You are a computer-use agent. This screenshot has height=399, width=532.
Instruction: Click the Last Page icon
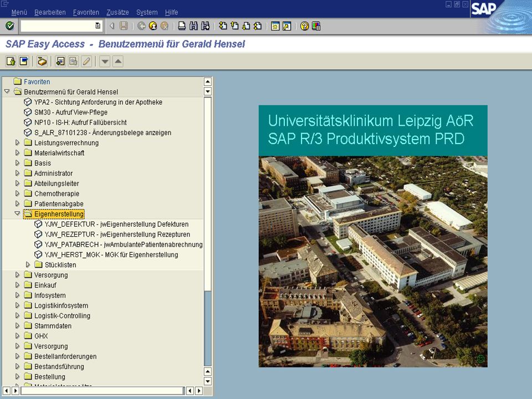(258, 26)
